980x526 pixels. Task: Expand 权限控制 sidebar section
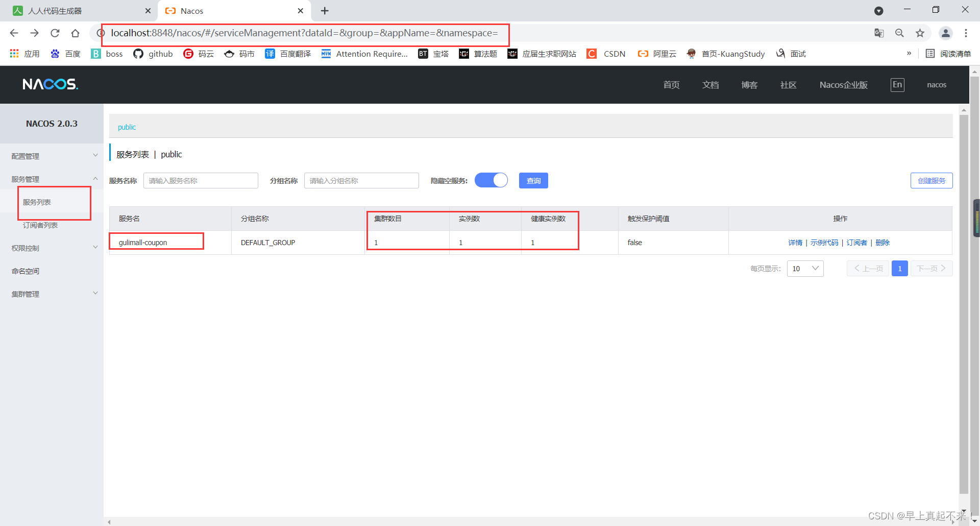(52, 248)
